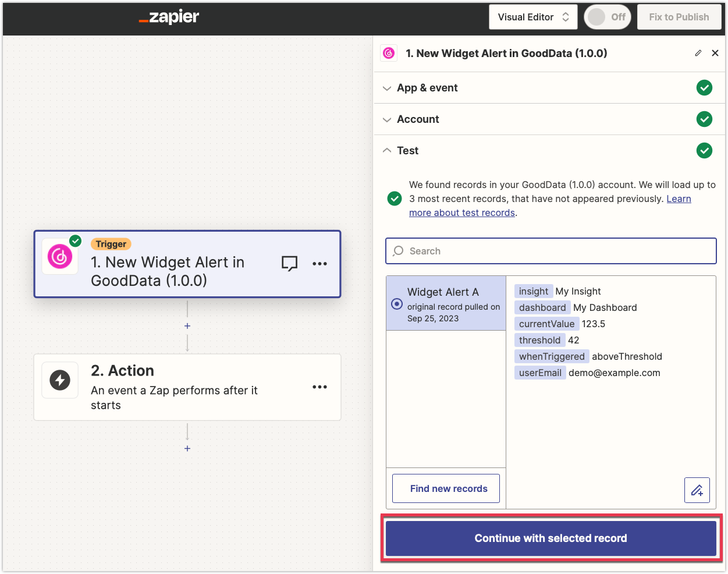Open Learn more about test records link
The height and width of the screenshot is (574, 728).
coord(550,206)
